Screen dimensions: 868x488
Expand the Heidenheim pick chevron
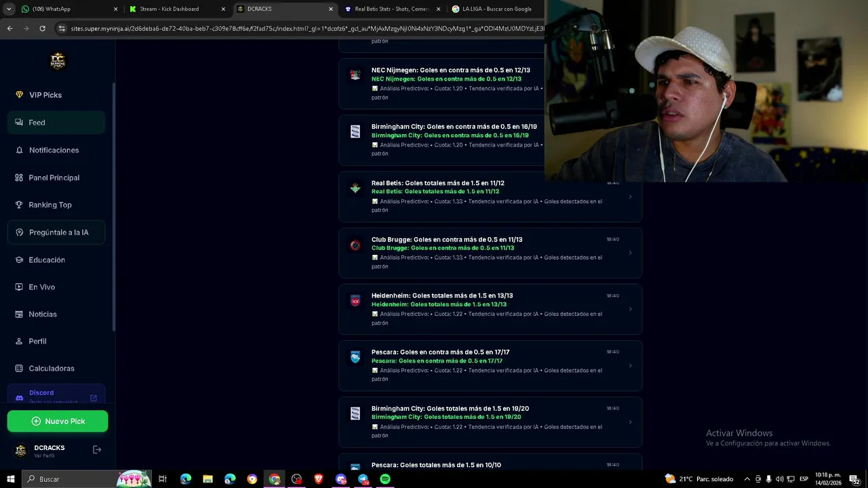(x=630, y=309)
